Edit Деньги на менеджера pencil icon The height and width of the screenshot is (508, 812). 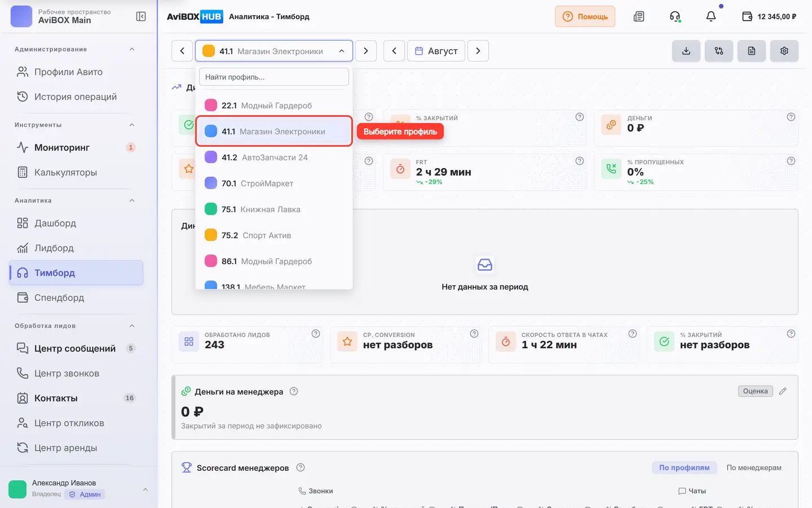783,391
